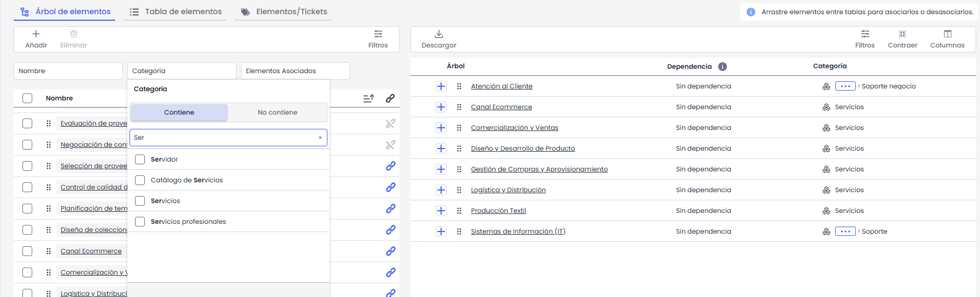Image resolution: width=980 pixels, height=297 pixels.
Task: Expand the Sistemas de Información (IT) node
Action: 441,231
